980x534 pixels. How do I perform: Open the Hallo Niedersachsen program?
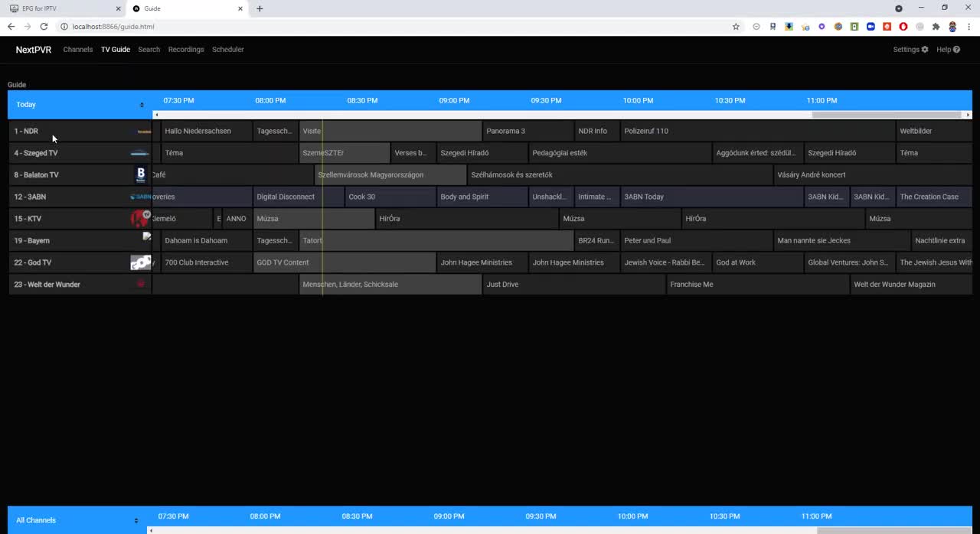pyautogui.click(x=207, y=132)
